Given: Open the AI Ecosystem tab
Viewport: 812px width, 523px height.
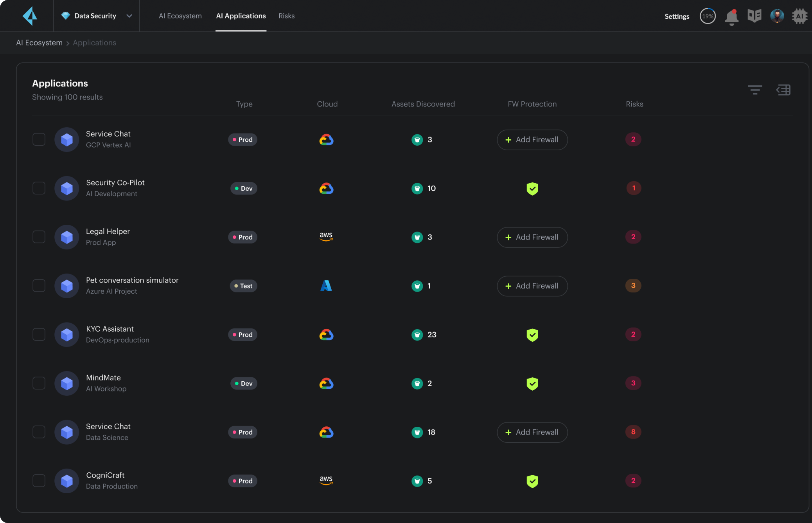Looking at the screenshot, I should pos(180,16).
